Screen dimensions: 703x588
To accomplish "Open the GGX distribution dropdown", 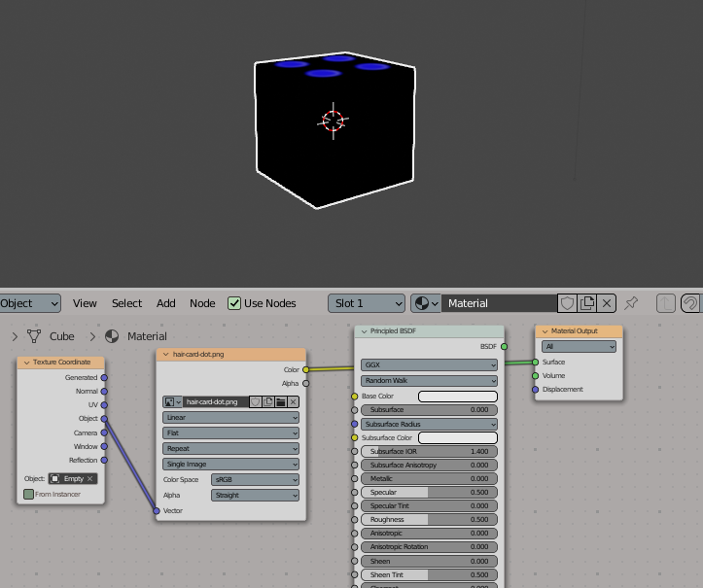I will [x=429, y=364].
